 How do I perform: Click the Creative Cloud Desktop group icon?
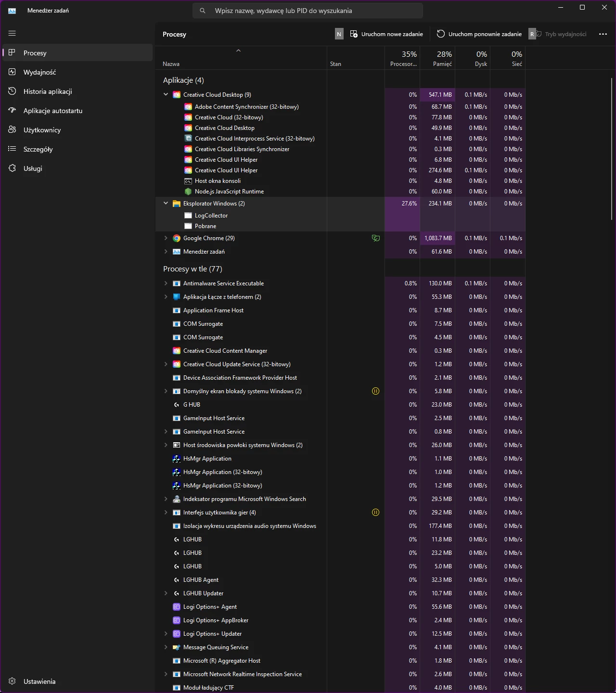click(x=177, y=95)
